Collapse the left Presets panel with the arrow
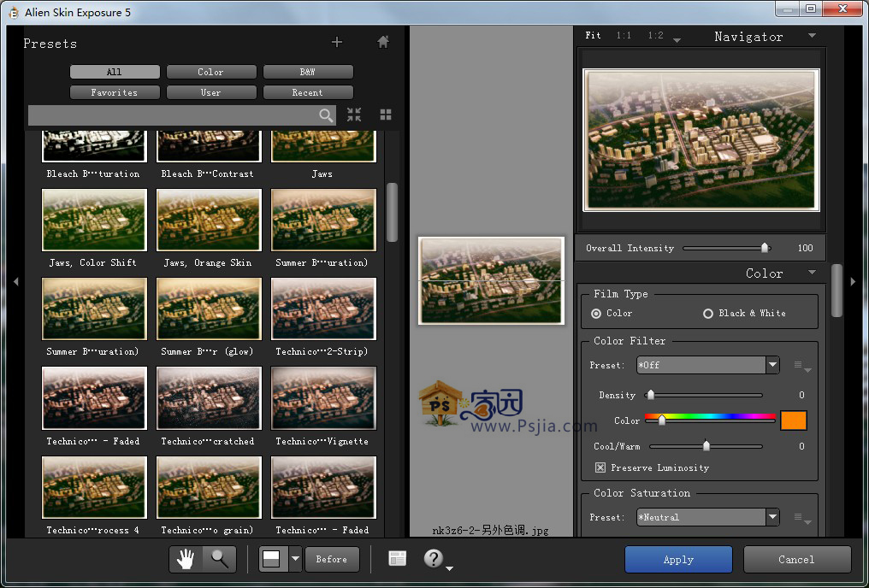 click(15, 281)
